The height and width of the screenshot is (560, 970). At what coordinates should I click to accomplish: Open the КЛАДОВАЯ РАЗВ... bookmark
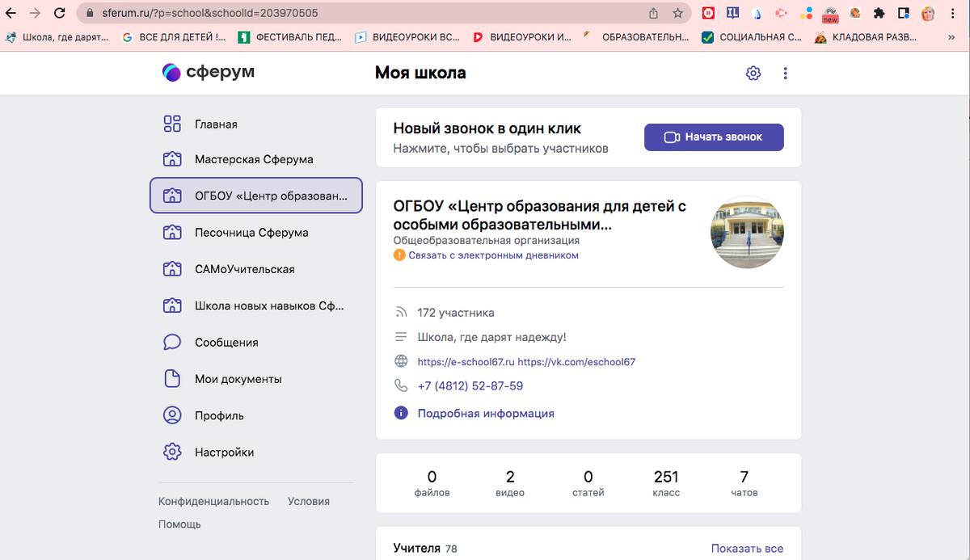865,37
